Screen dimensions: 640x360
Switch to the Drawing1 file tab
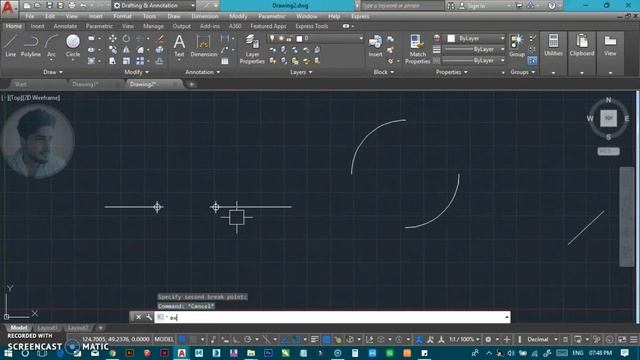[x=85, y=84]
